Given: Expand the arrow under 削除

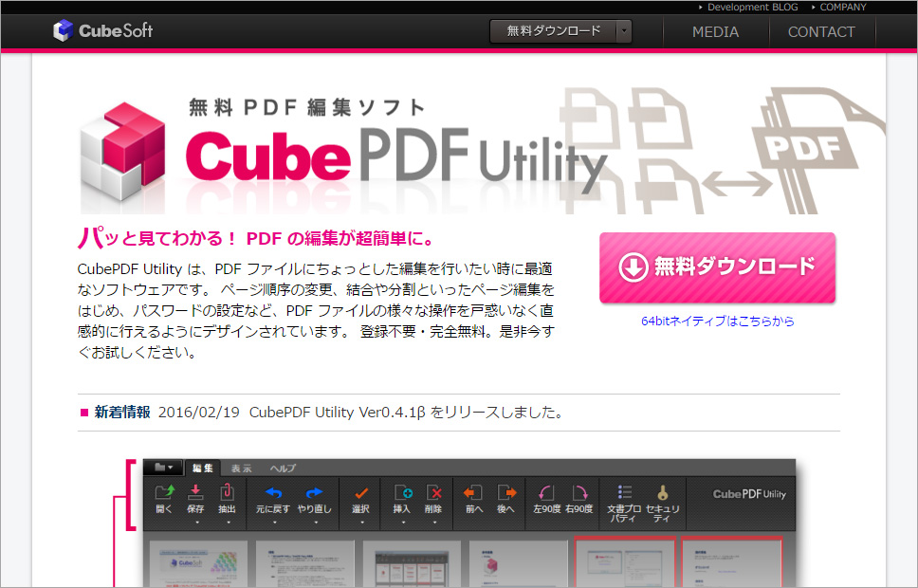Looking at the screenshot, I should coord(435,522).
